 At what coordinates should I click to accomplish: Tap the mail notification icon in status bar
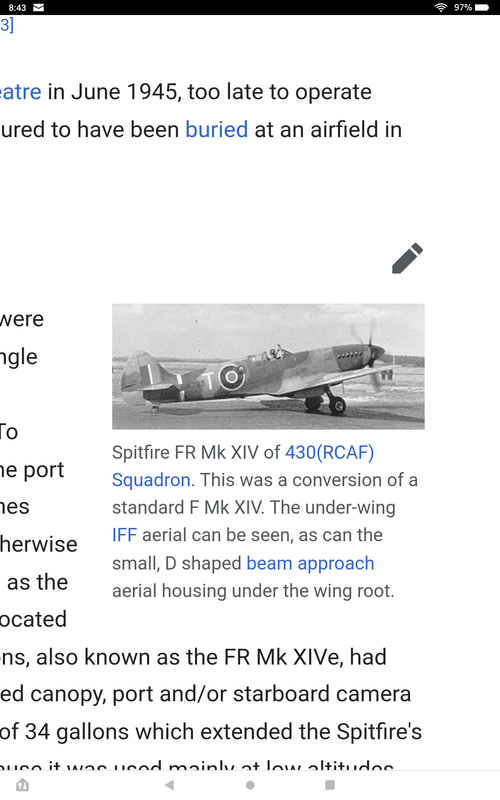click(x=38, y=7)
